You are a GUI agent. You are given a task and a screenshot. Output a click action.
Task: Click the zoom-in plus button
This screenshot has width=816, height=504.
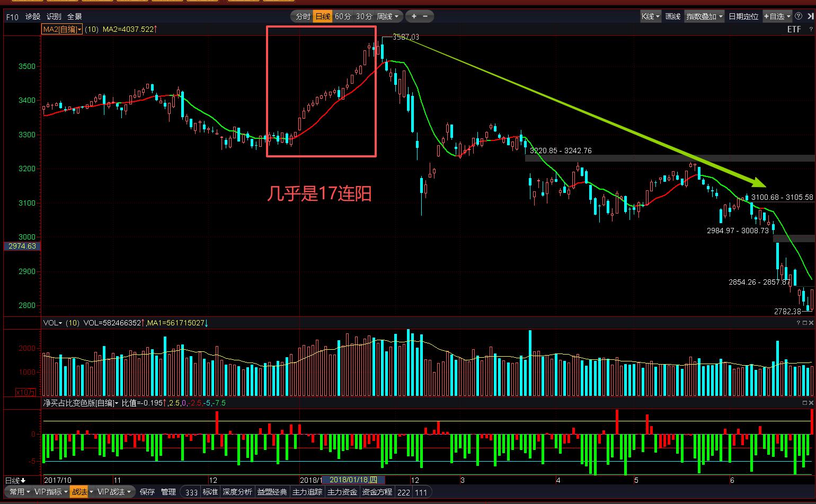(x=414, y=16)
